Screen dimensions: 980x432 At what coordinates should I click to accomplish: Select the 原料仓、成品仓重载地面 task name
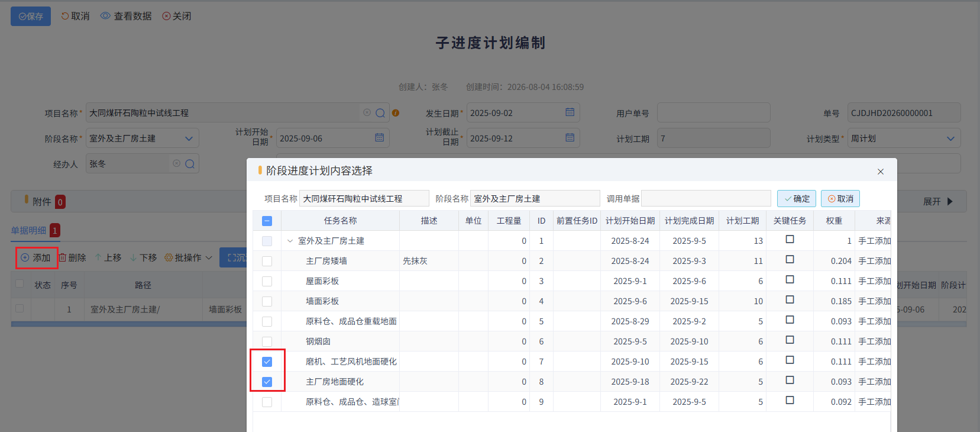pos(351,321)
